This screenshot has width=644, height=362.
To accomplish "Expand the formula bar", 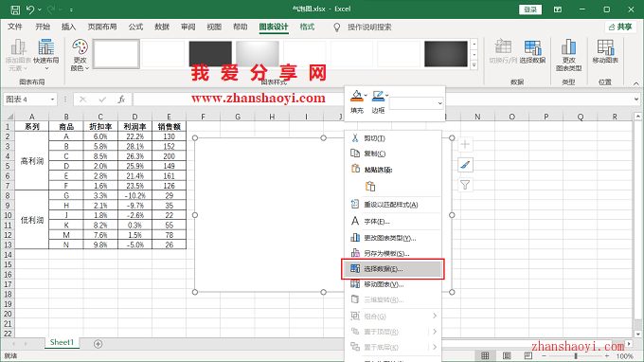I will click(x=636, y=99).
